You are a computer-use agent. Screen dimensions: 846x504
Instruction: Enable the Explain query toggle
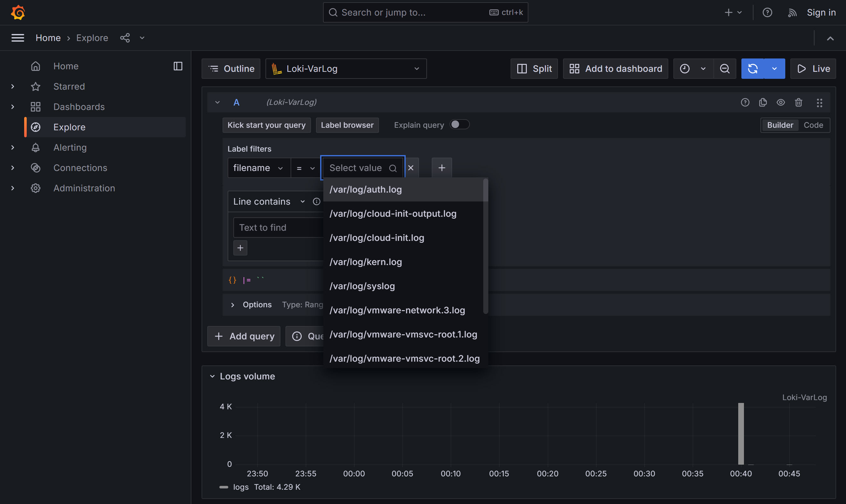click(460, 125)
